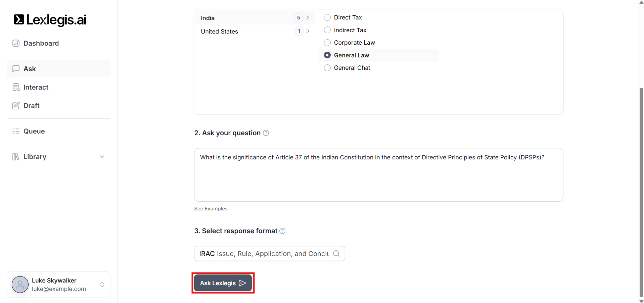
Task: Choose the General Chat radio option
Action: (327, 68)
